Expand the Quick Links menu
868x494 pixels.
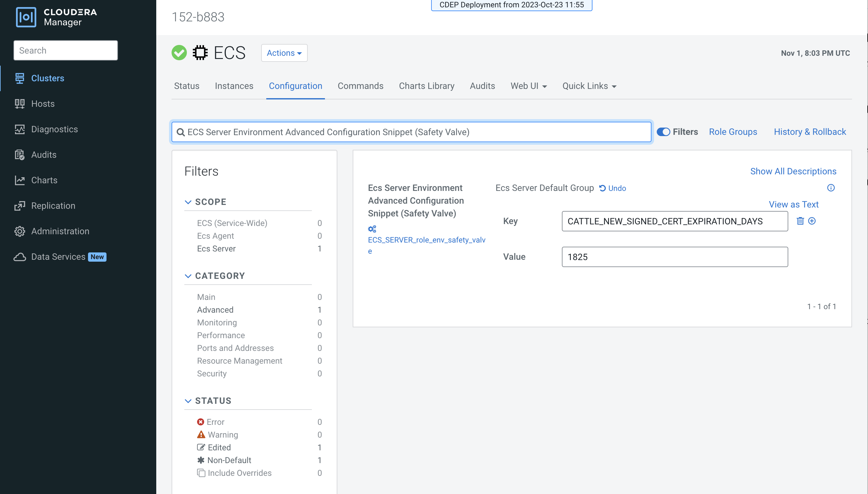[589, 86]
